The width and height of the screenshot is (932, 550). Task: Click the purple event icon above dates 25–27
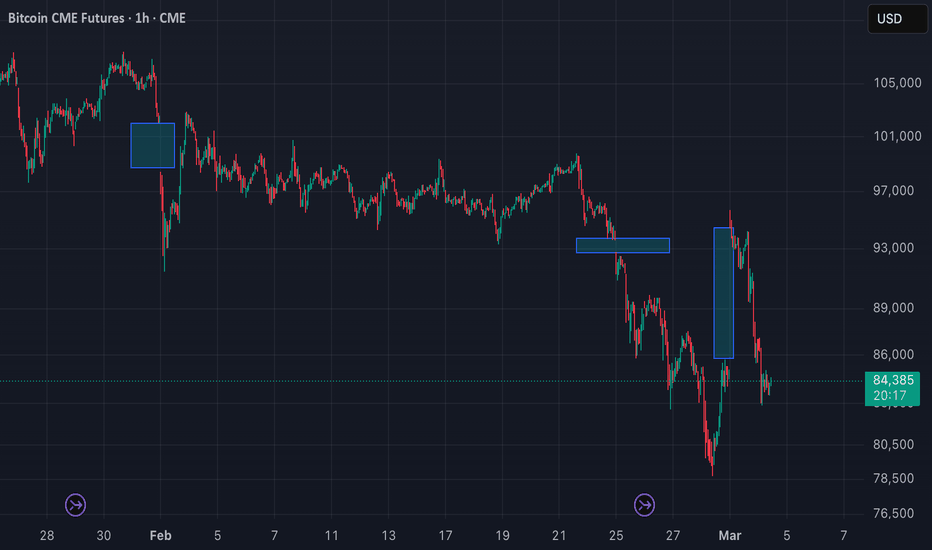pyautogui.click(x=644, y=505)
